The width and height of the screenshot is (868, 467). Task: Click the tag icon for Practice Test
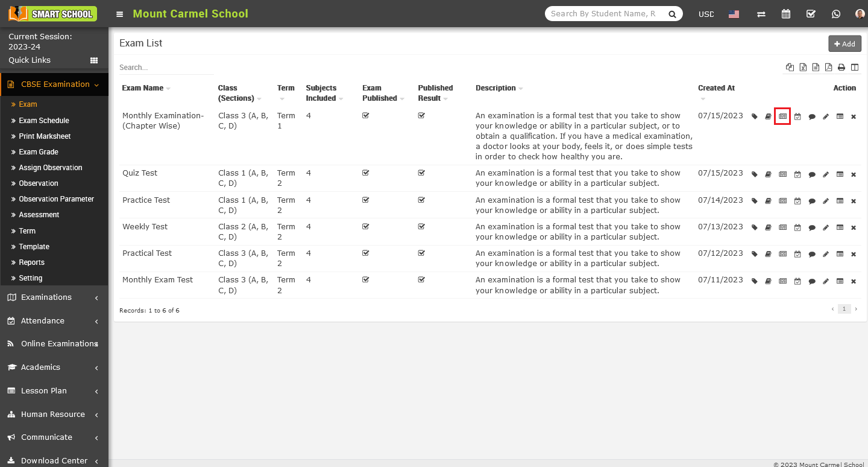click(754, 201)
